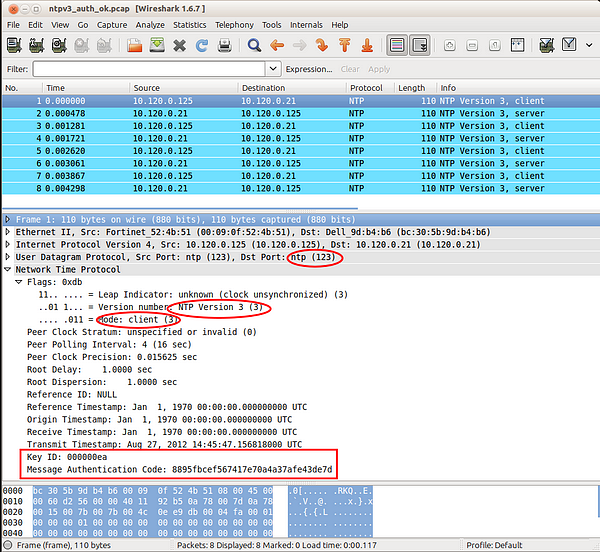
Task: Jump to the last packet icon
Action: (366, 45)
